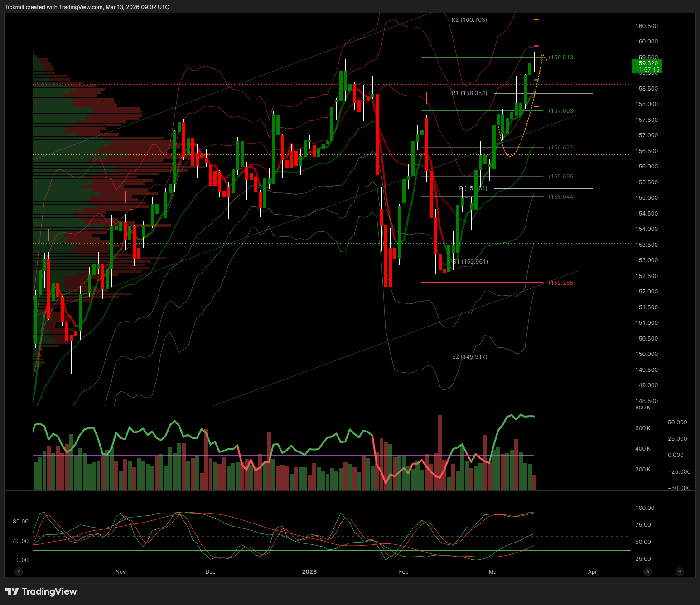
Task: Toggle auto scale with the A button
Action: 647,571
